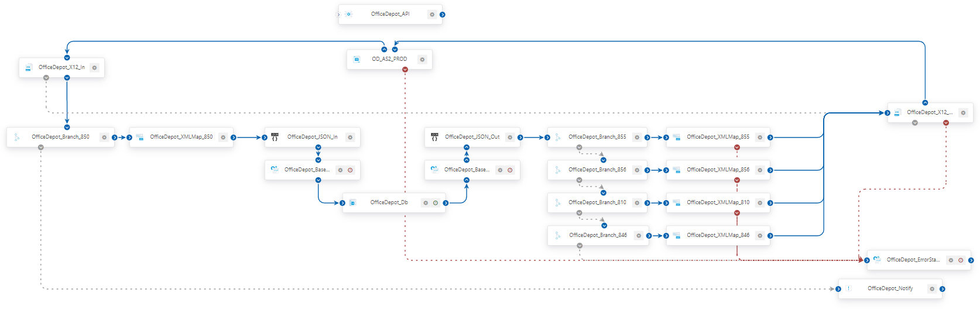
Task: Click gray port below OfficeDepot_Branch_846
Action: 580,246
